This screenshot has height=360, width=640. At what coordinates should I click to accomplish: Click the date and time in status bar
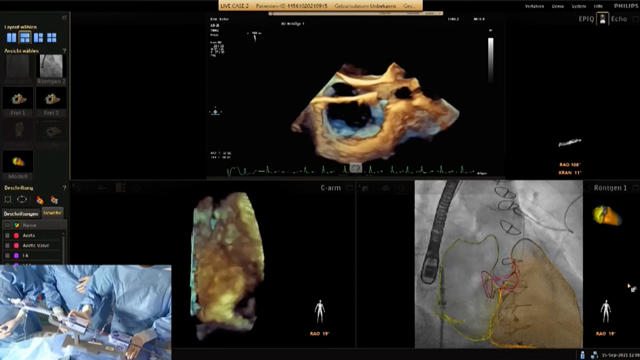[x=620, y=355]
